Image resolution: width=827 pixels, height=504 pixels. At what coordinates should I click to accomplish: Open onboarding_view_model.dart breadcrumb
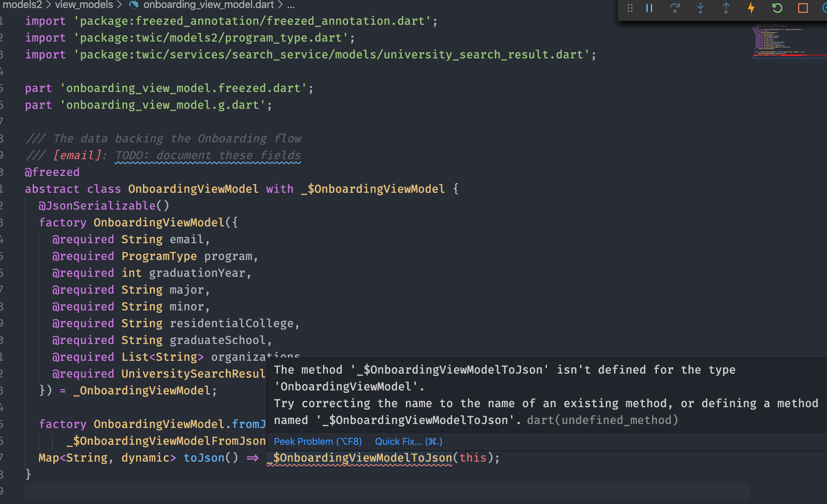coord(209,5)
